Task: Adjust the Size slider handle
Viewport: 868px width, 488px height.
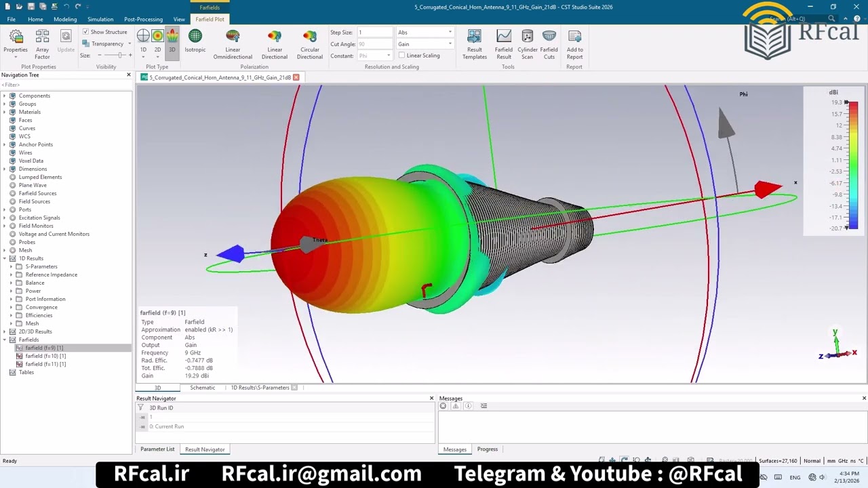Action: click(x=119, y=56)
